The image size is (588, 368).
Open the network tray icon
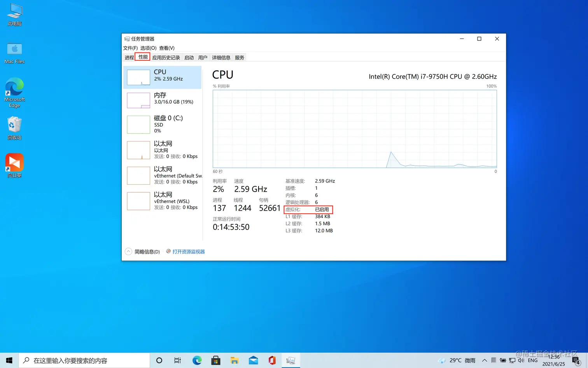coord(512,361)
